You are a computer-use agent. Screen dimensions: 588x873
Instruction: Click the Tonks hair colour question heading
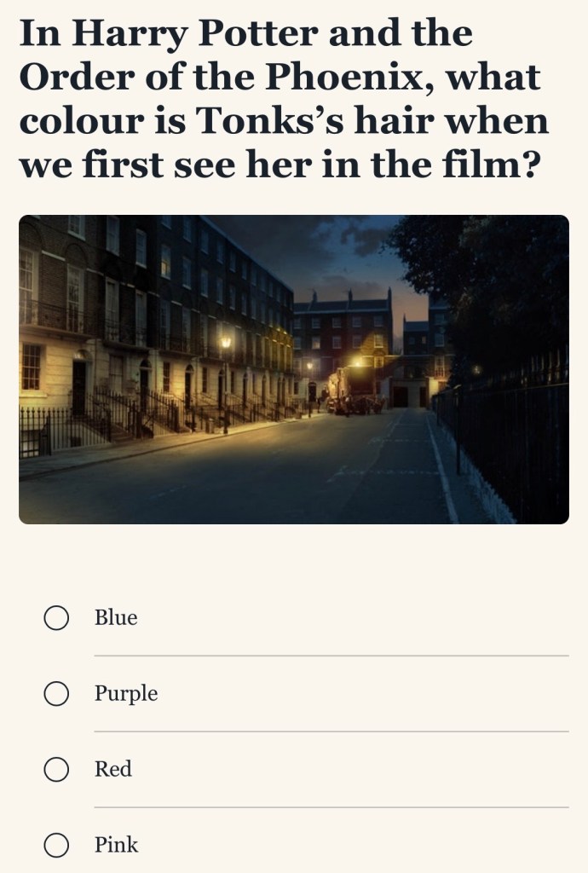[283, 98]
